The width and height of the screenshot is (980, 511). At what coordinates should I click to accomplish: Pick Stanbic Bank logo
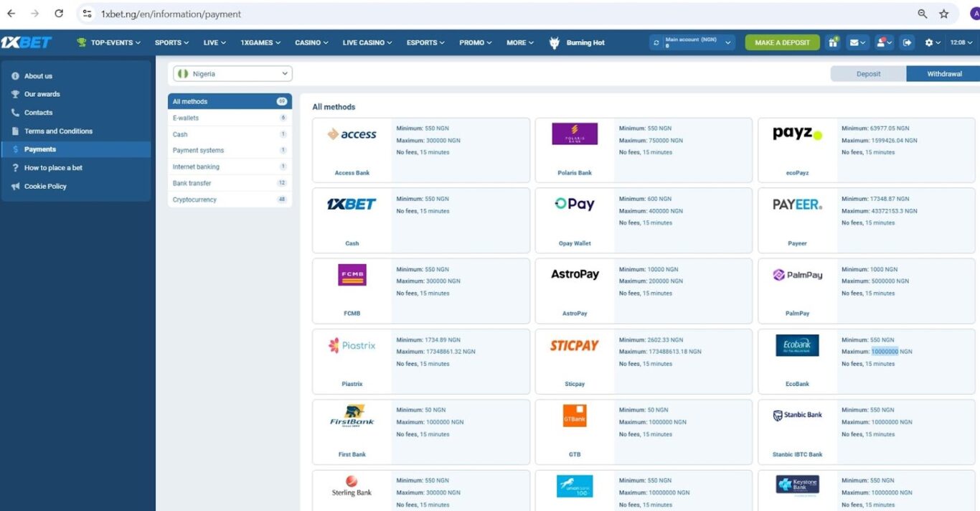(797, 415)
